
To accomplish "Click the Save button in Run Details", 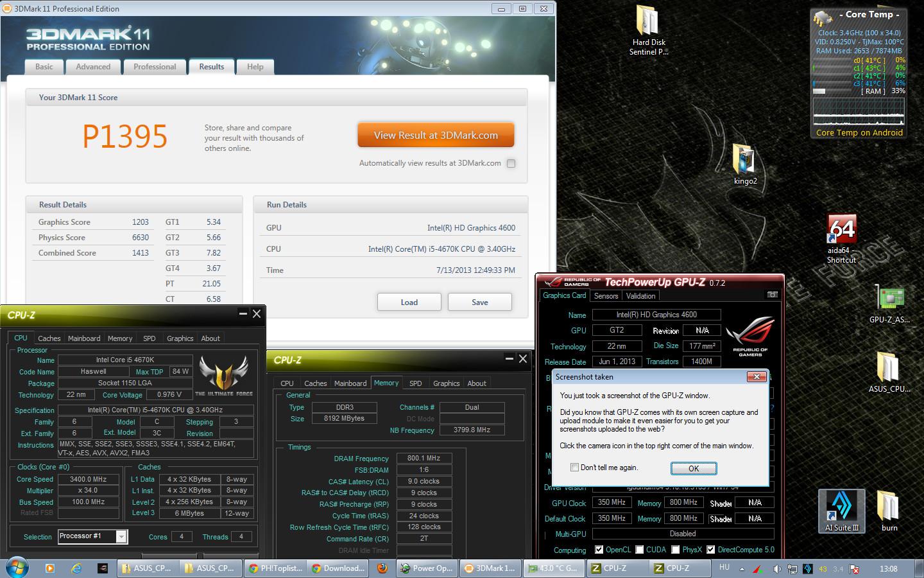I will click(x=480, y=302).
